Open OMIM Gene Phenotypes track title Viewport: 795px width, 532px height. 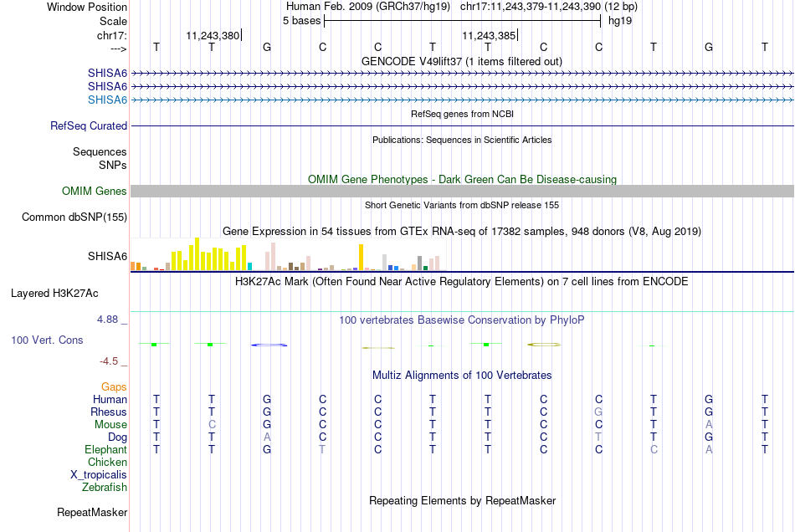(x=462, y=179)
